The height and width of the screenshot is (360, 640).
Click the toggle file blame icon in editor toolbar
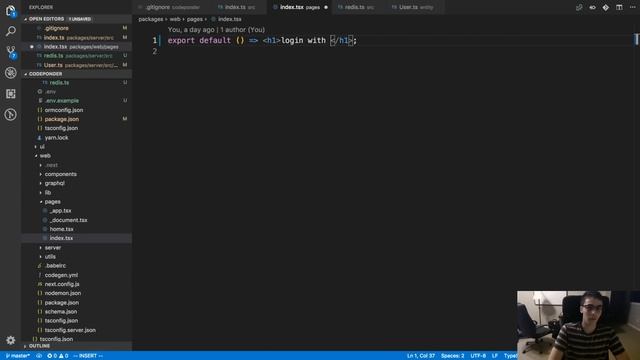(x=592, y=7)
